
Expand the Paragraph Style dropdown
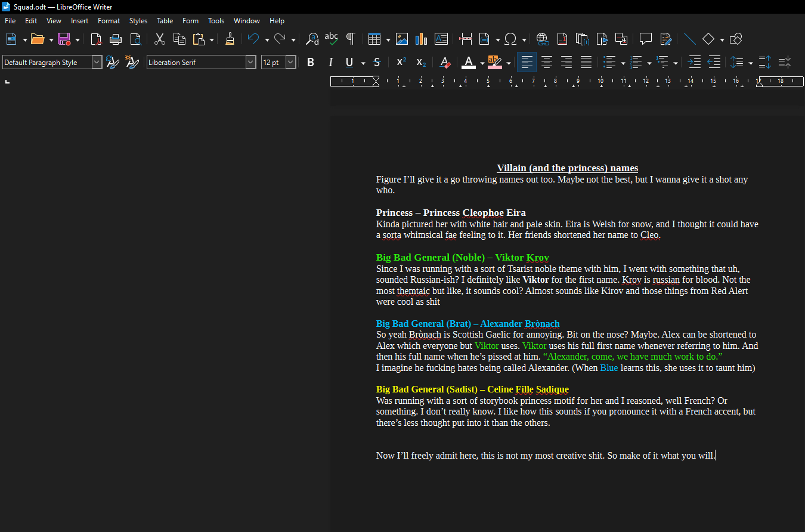[97, 62]
